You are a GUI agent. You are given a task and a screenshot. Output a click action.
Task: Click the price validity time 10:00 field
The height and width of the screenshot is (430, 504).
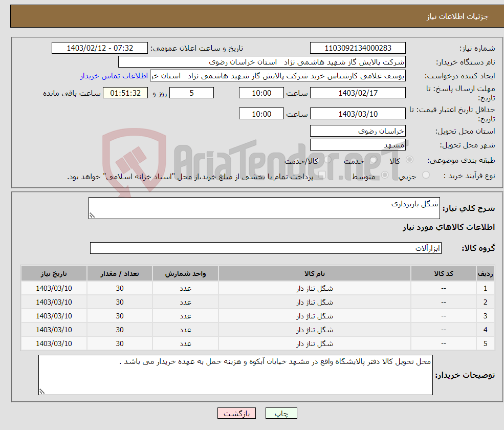click(261, 114)
